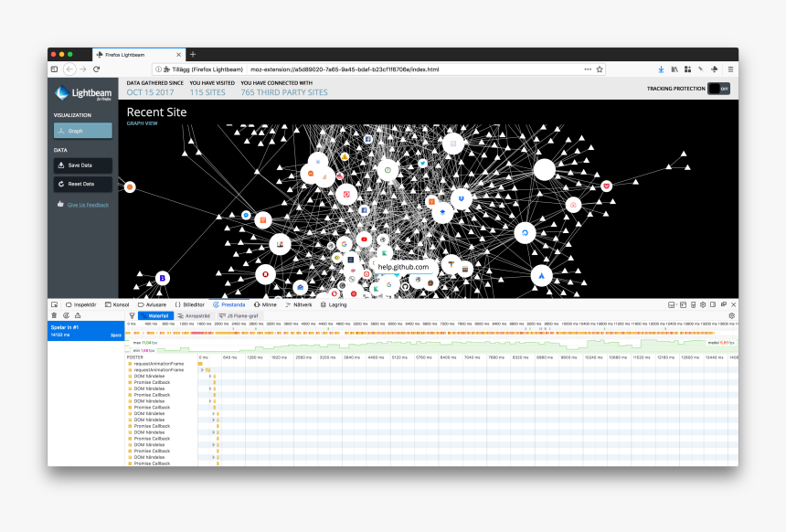This screenshot has height=532, width=786.
Task: Toggle responsive design mode icon
Action: point(693,304)
